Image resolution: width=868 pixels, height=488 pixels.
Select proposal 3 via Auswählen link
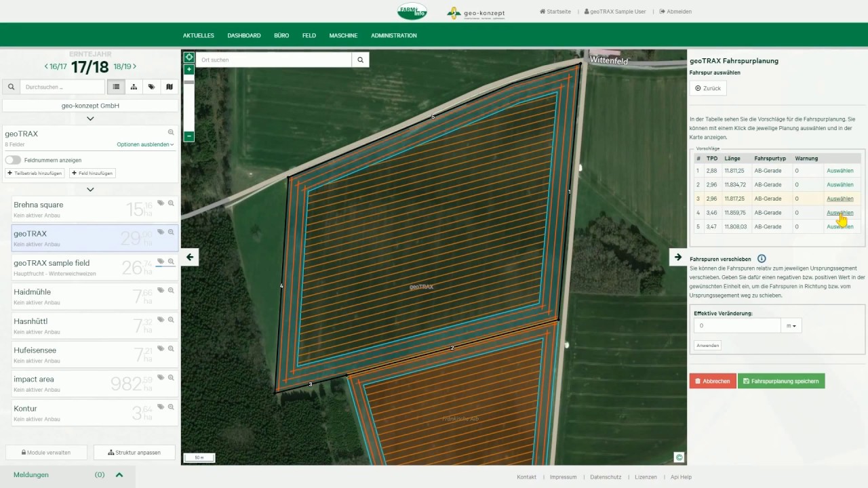pos(840,199)
